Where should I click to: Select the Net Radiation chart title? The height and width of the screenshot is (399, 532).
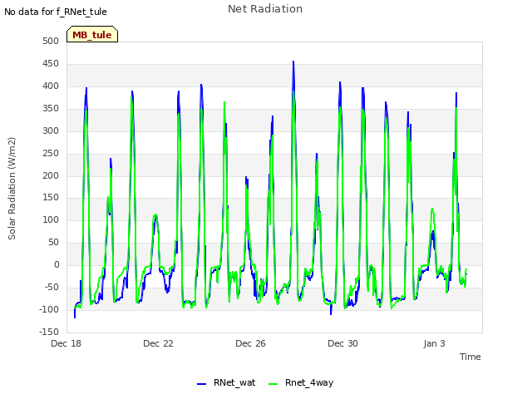[265, 9]
